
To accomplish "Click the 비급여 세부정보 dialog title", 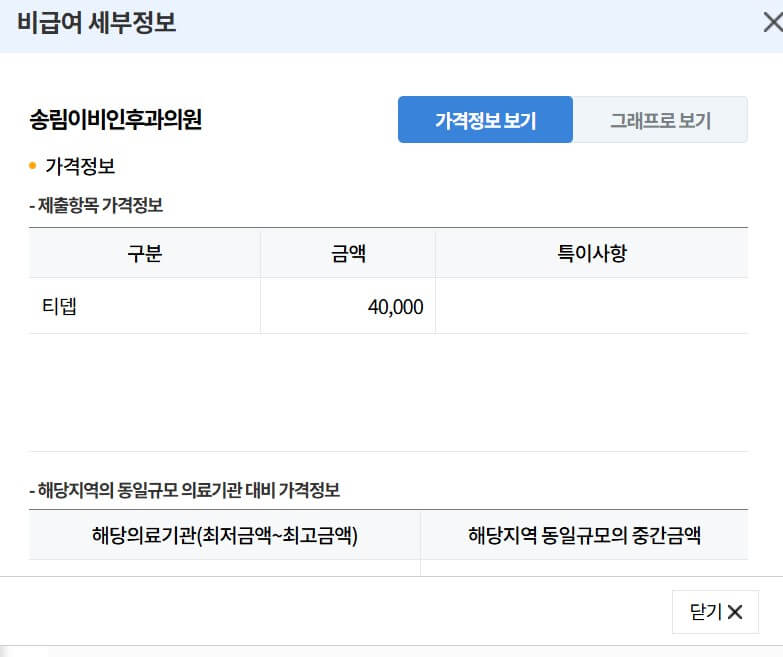I will point(97,23).
